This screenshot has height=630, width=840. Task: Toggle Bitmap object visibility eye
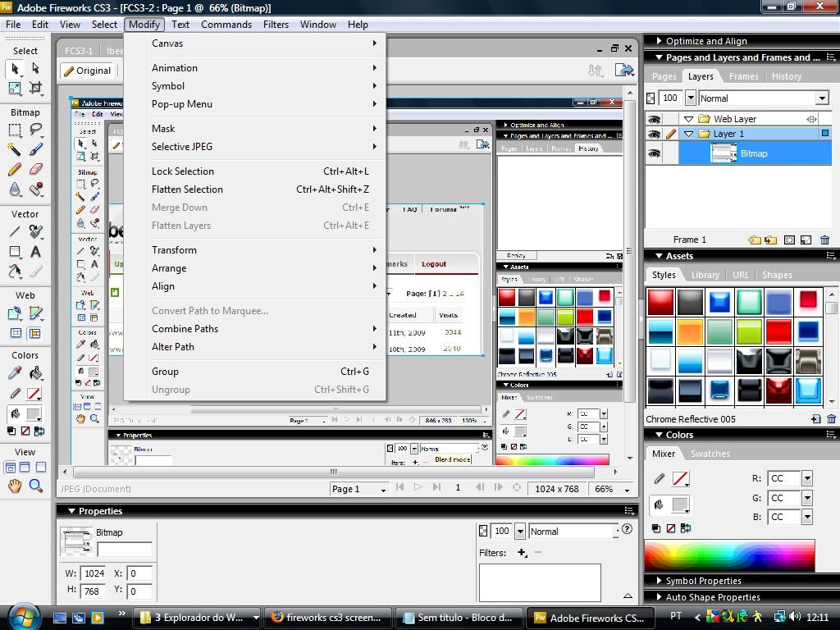pos(654,153)
